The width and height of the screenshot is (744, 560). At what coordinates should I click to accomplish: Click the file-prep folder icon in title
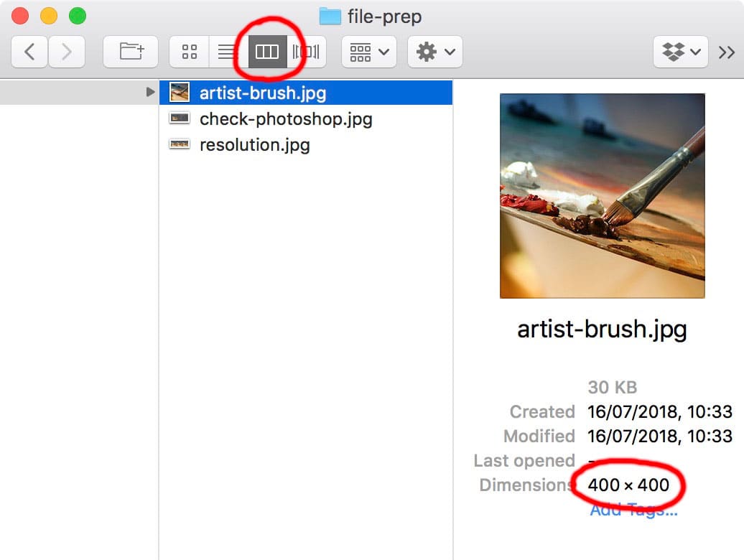(330, 16)
